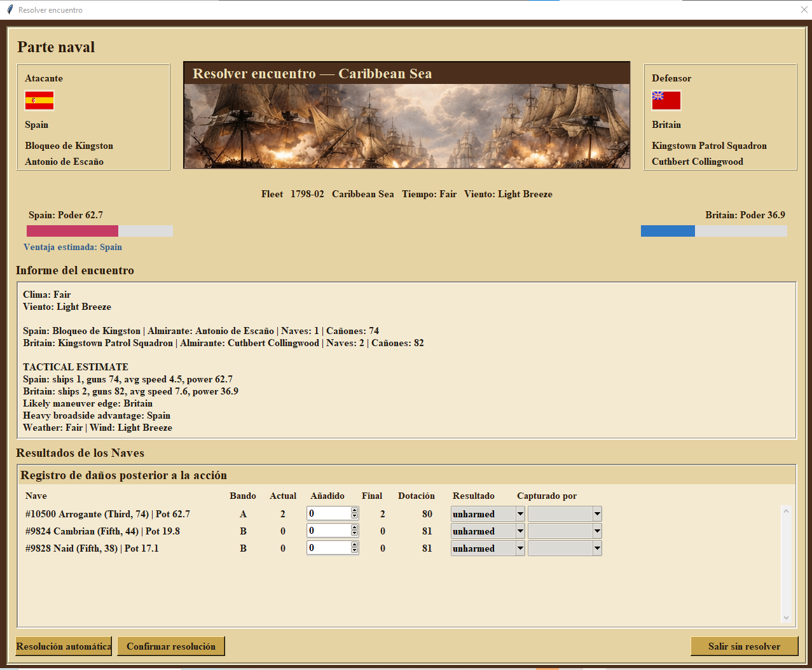Decrease Añadido damage for Naid

coord(355,551)
